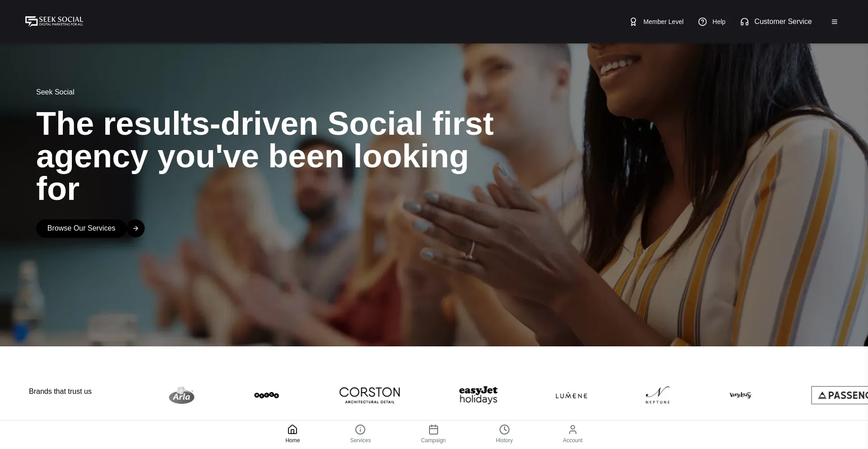This screenshot has width=868, height=449.
Task: Click the Corston Architectural Detail logo
Action: (x=370, y=395)
